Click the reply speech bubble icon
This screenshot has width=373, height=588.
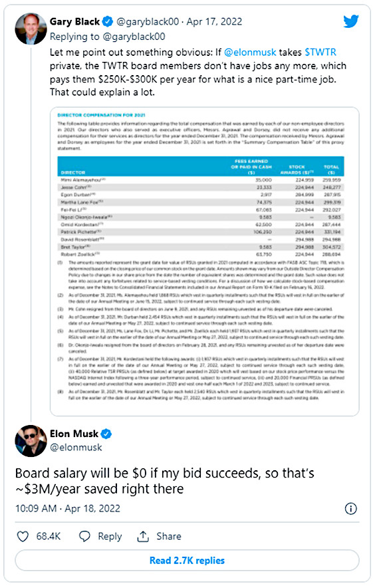[84, 536]
